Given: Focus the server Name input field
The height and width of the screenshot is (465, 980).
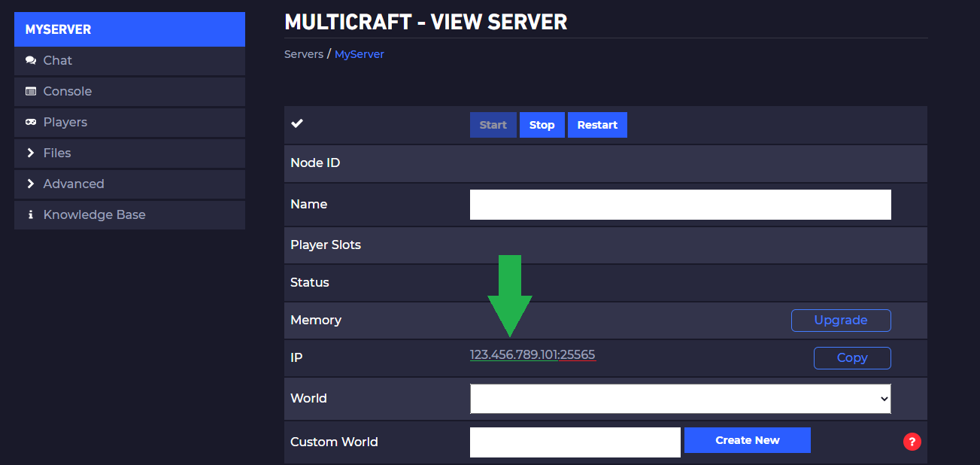Looking at the screenshot, I should [680, 205].
